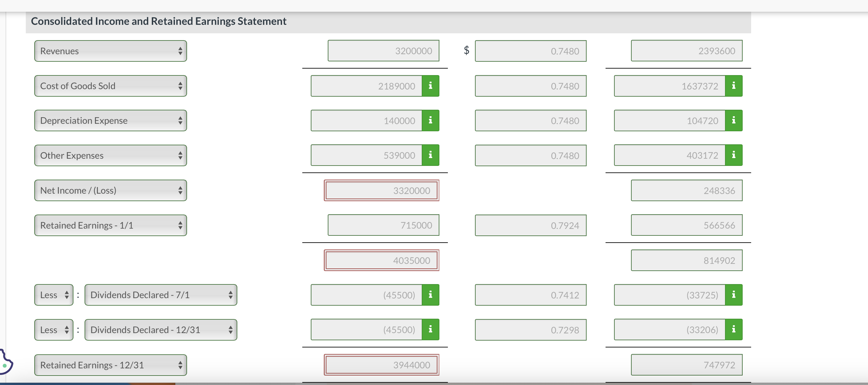Screen dimensions: 868x385
Task: Click info icon beside first (45500) dividends amount
Action: (x=430, y=295)
